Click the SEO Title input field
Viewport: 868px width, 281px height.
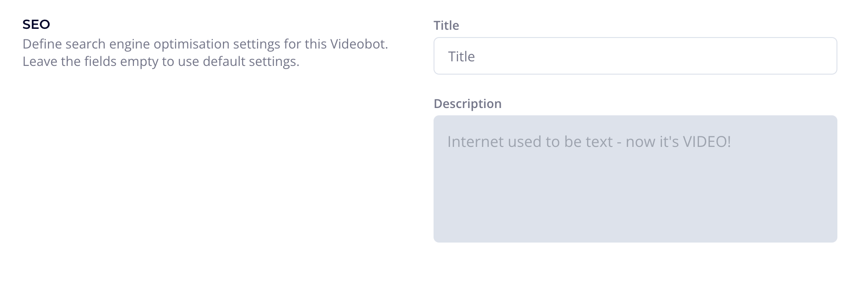[x=635, y=56]
